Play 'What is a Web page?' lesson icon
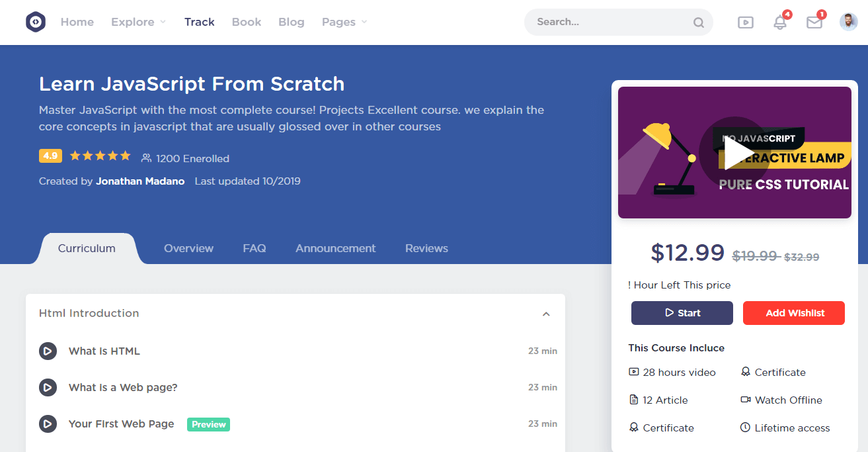Image resolution: width=868 pixels, height=452 pixels. [x=48, y=388]
